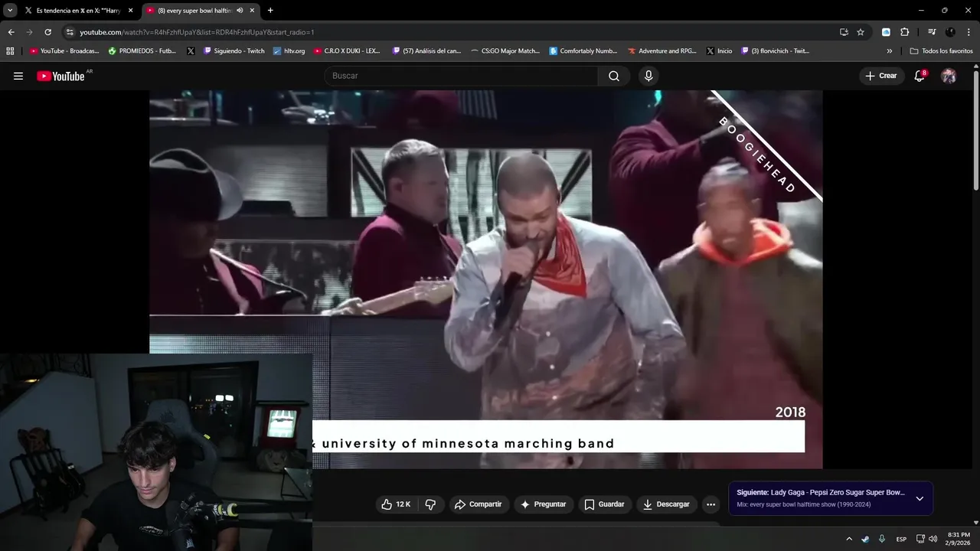Show hidden bookmarks overflow chevron
The image size is (980, 551).
[889, 51]
